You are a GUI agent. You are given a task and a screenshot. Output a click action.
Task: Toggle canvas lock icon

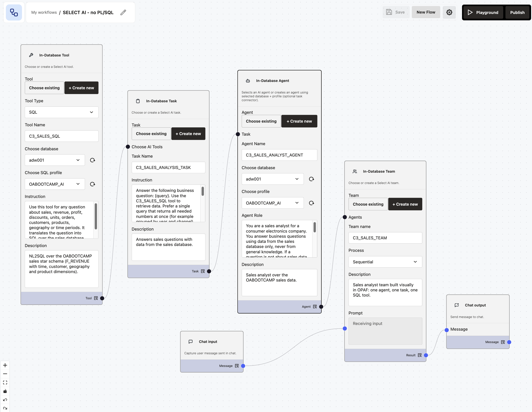tap(5, 391)
